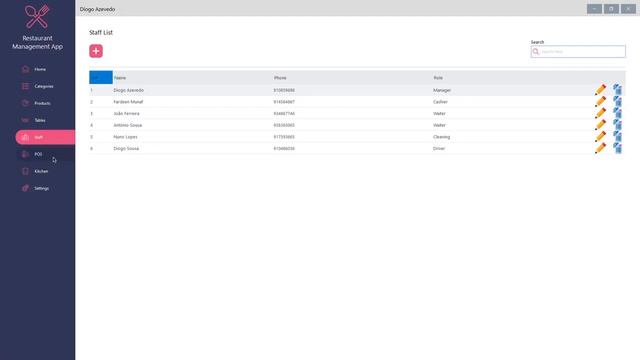Select the Fardeen Munaf name cell
Viewport: 640px width, 360px height.
[x=128, y=102]
